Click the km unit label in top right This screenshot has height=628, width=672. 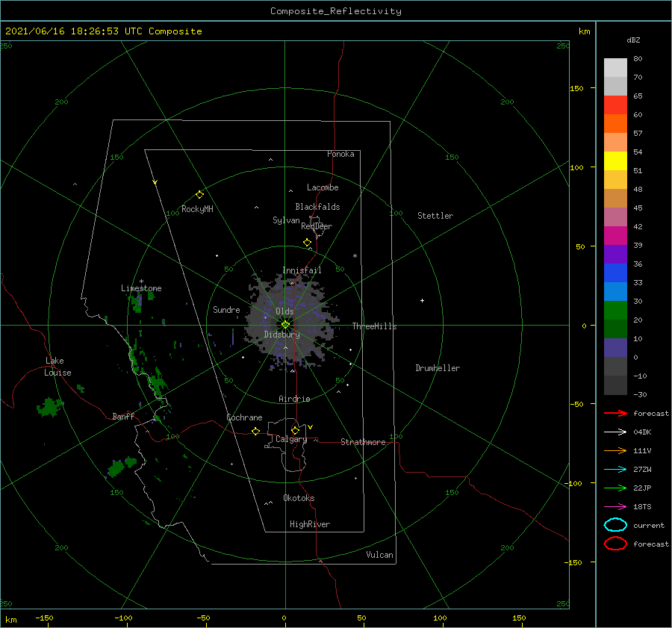(x=584, y=31)
